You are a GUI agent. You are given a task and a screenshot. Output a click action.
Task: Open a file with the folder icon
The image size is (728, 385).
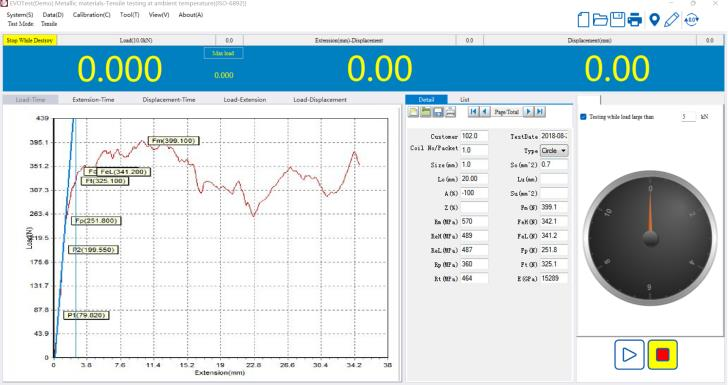[x=600, y=20]
